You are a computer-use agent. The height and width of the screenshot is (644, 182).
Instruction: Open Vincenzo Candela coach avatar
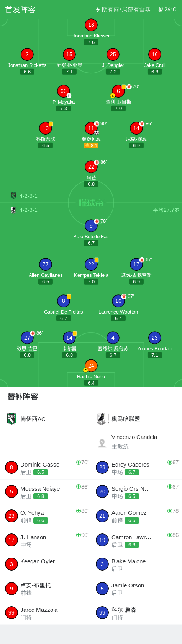[x=102, y=443]
